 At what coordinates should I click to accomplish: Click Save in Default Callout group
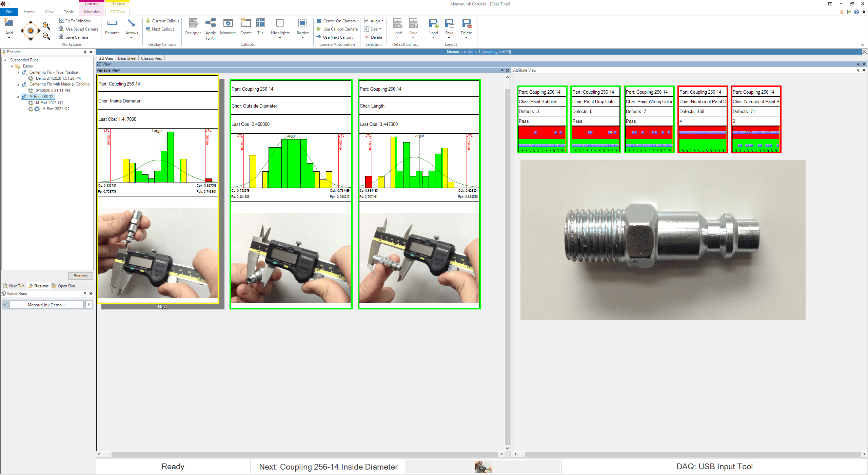(x=413, y=28)
